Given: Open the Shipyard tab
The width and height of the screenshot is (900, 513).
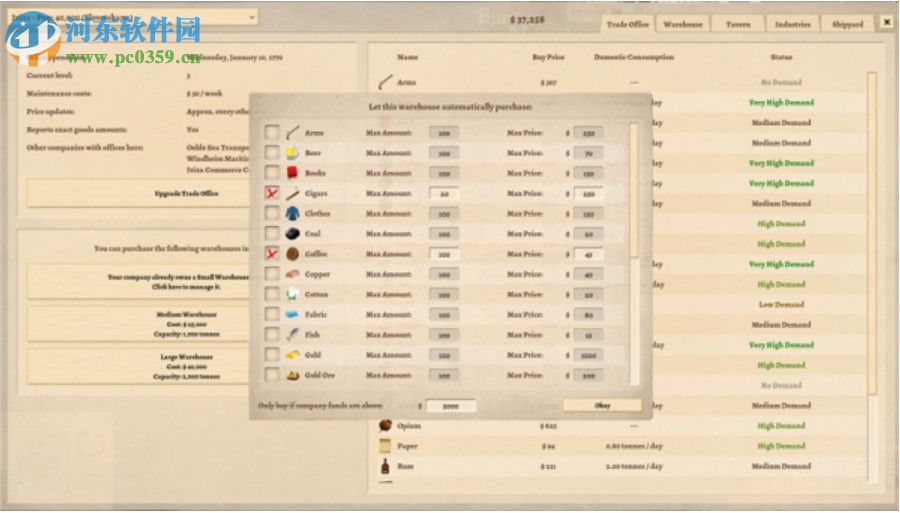Looking at the screenshot, I should tap(848, 24).
